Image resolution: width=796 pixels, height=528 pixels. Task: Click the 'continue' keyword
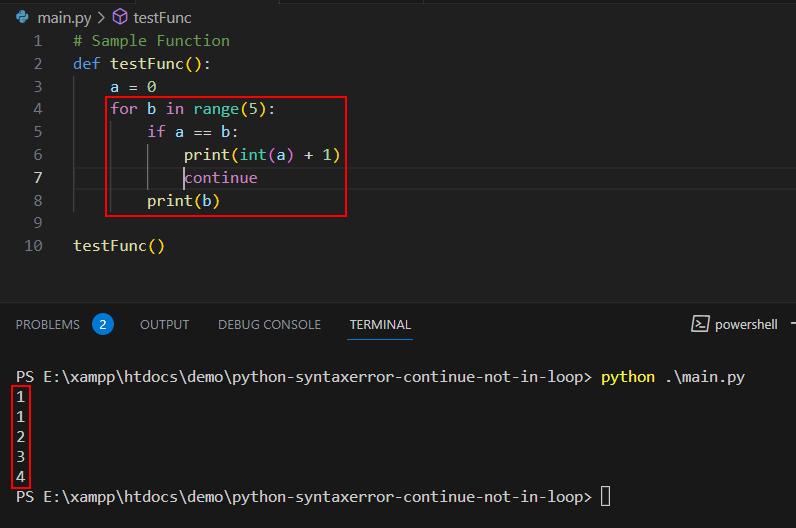[x=221, y=178]
